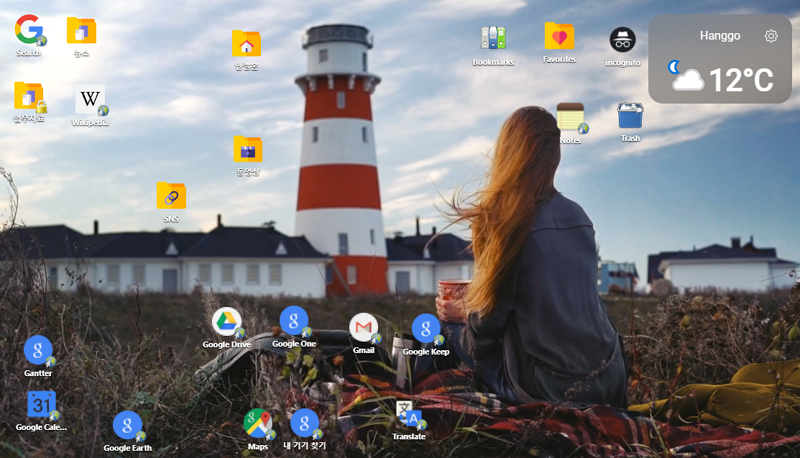Image resolution: width=800 pixels, height=458 pixels.
Task: Open the Bookmarks icon
Action: coord(493,38)
